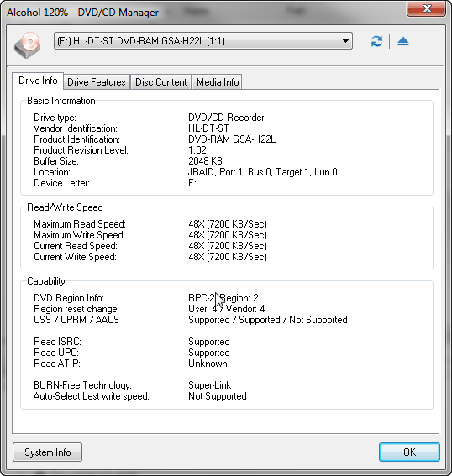
Task: Select the HL-DT-ST DVD-RAM GSA-H22L combo box
Action: pos(203,41)
